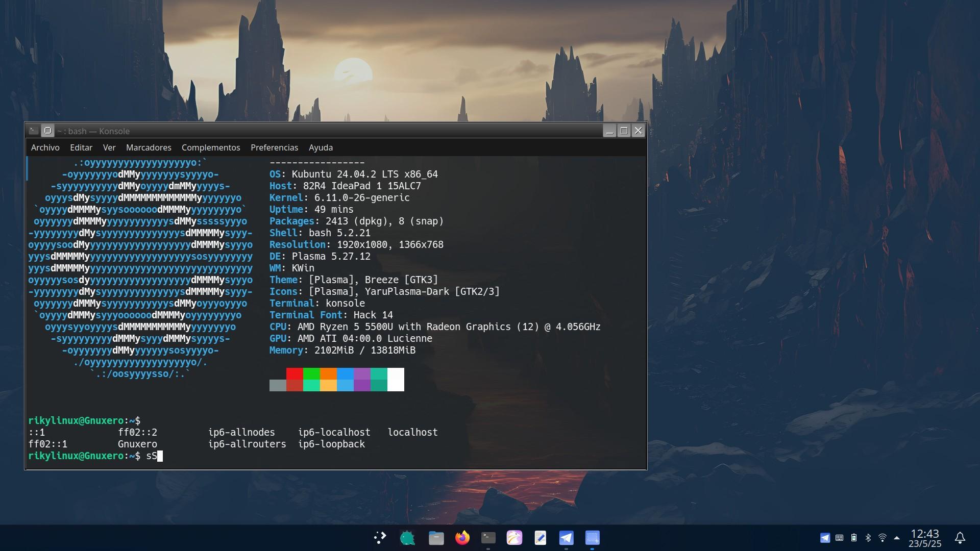Click the Uptime: 49 mins line
Image resolution: width=980 pixels, height=551 pixels.
[x=311, y=210]
